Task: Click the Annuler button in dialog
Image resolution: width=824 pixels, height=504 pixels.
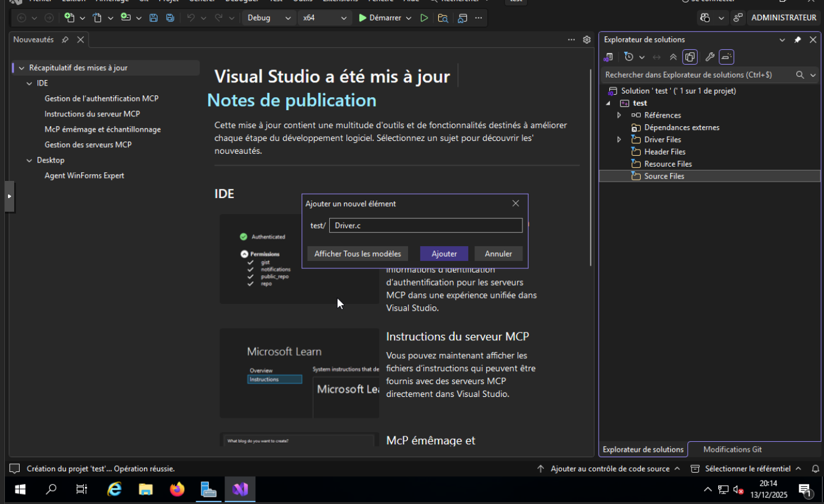Action: 498,254
